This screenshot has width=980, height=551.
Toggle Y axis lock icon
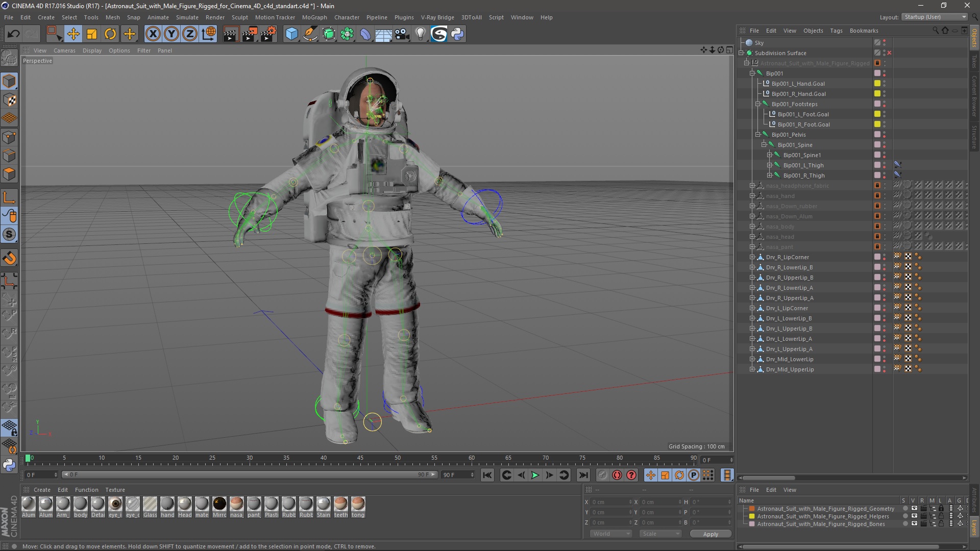click(x=171, y=34)
